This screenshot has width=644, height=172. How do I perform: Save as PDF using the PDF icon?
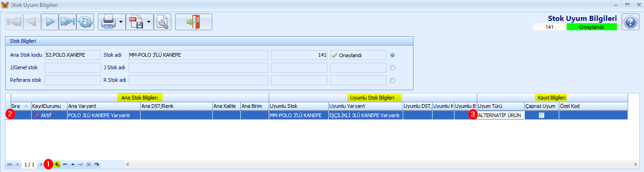pyautogui.click(x=136, y=22)
